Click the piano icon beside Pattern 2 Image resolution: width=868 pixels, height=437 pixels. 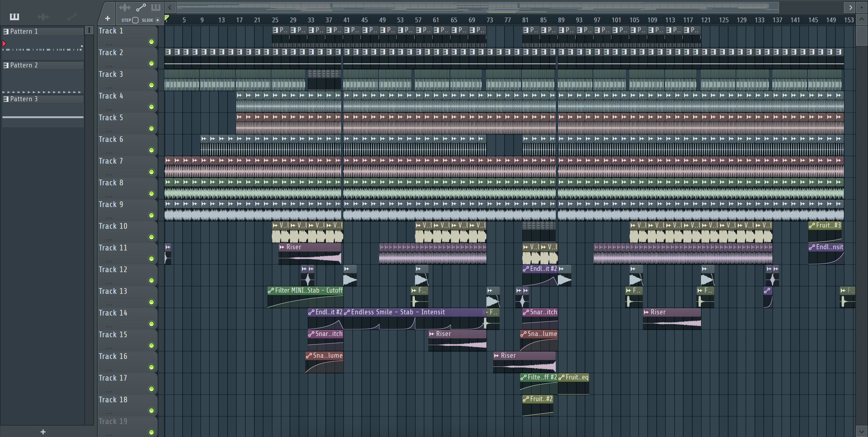click(x=6, y=65)
